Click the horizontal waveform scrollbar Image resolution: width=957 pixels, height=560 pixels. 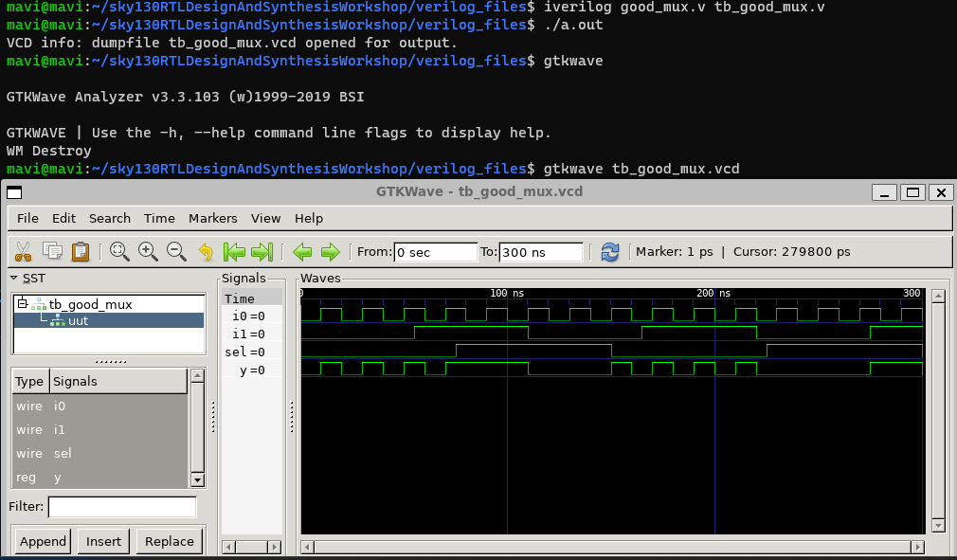coord(611,547)
